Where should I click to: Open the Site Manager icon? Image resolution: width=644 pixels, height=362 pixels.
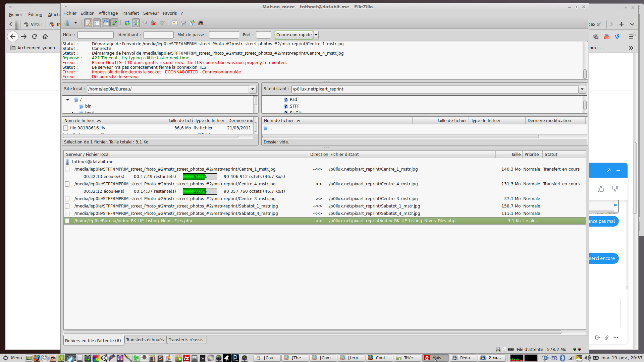pyautogui.click(x=67, y=23)
